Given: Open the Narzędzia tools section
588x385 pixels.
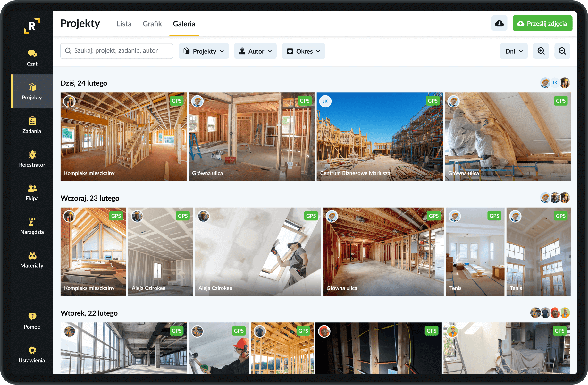Looking at the screenshot, I should 32,226.
